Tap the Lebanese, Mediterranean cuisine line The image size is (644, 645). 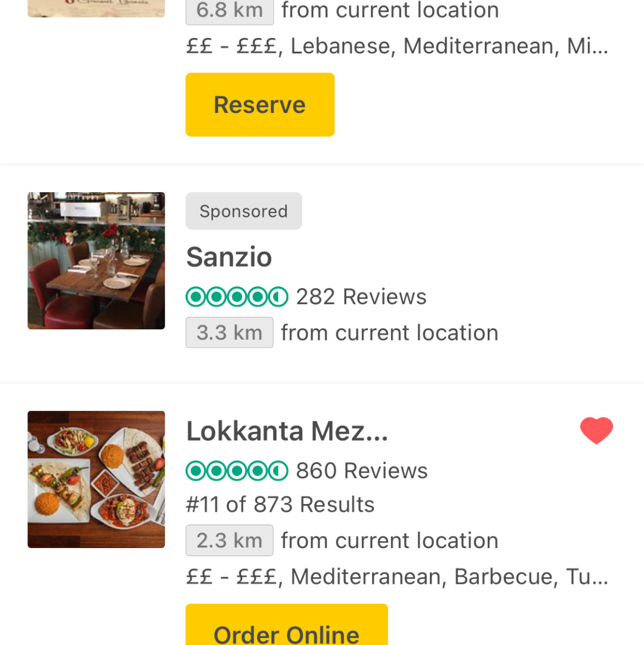pos(396,46)
